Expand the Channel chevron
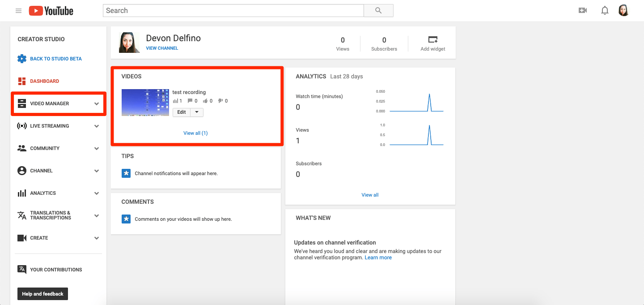The width and height of the screenshot is (644, 305). coord(97,171)
